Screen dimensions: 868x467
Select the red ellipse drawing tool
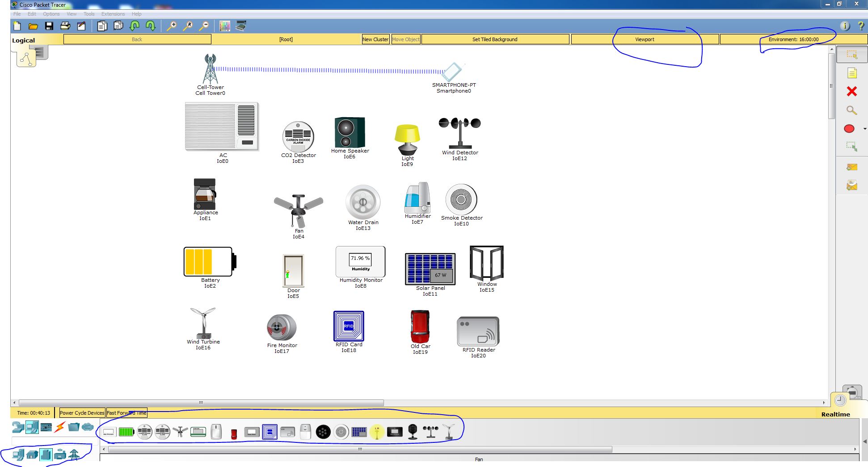click(849, 129)
